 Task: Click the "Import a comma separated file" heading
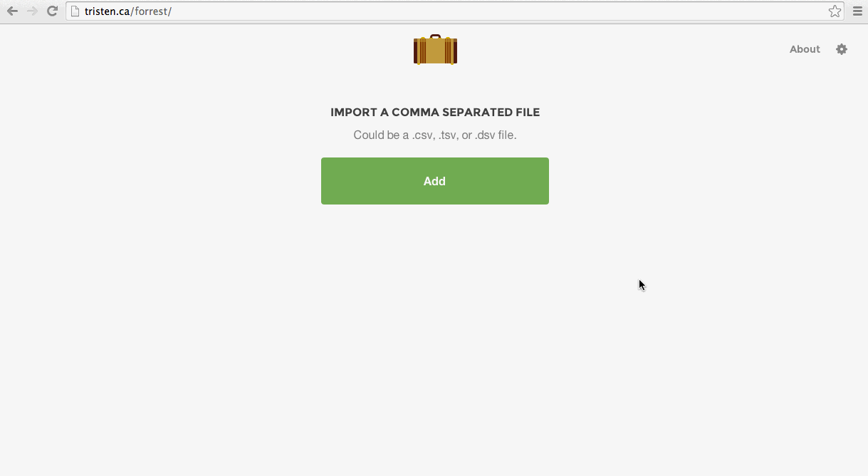point(435,113)
